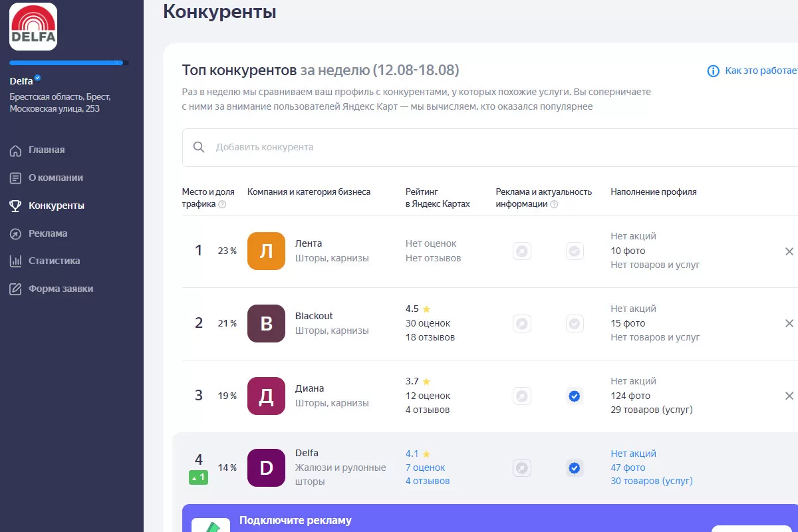
Task: Click the edit form icon beside Форма заявки
Action: tap(15, 289)
